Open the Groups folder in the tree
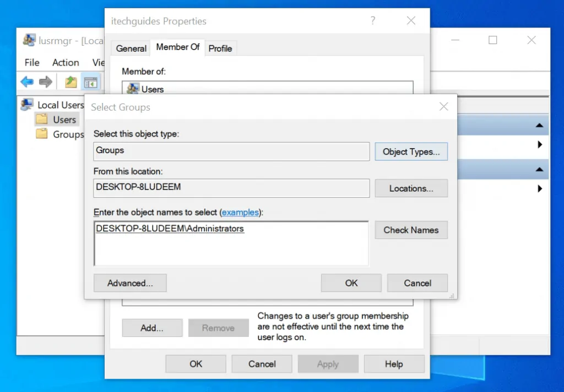 pyautogui.click(x=68, y=134)
